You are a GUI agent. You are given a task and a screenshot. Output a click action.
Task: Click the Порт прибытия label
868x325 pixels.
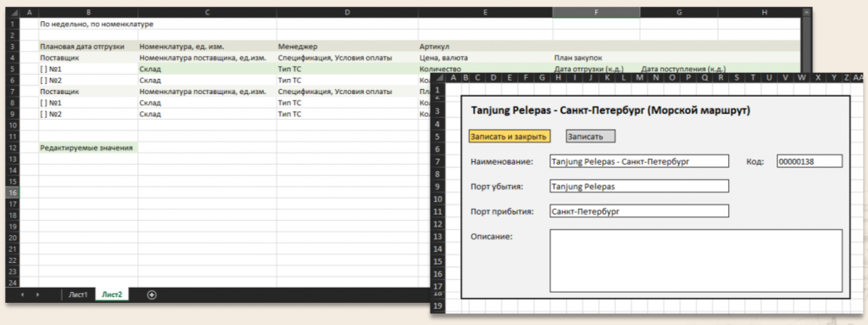coord(502,211)
